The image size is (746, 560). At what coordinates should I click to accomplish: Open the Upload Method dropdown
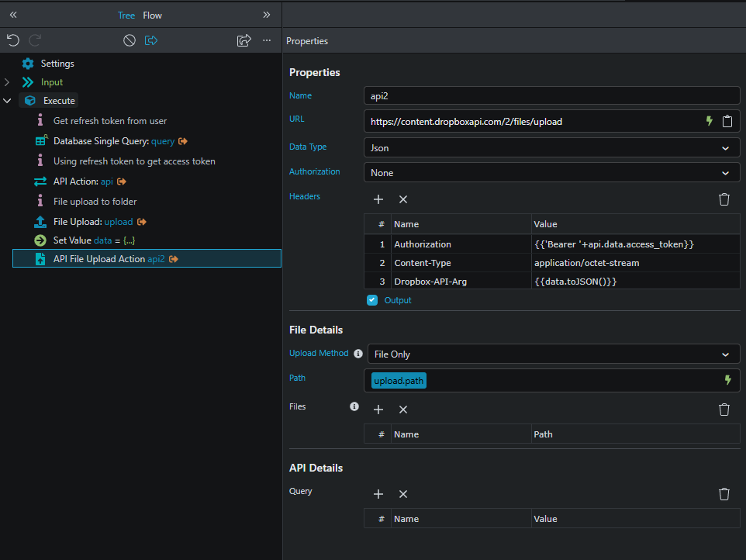(x=553, y=354)
